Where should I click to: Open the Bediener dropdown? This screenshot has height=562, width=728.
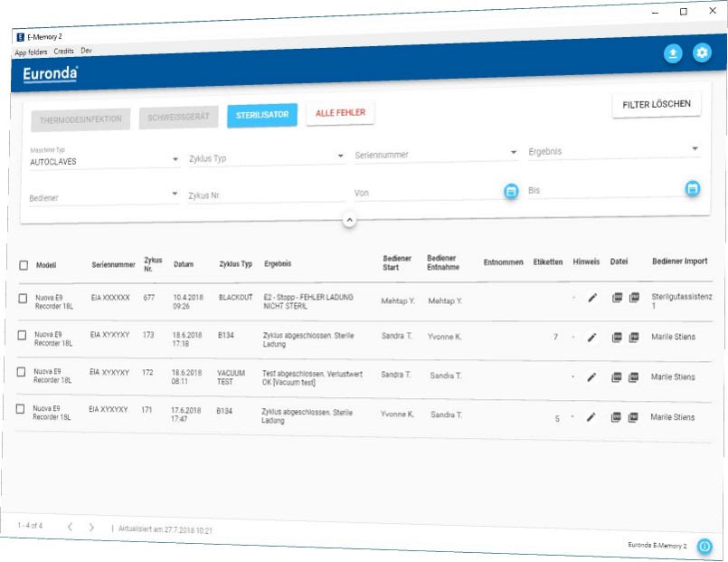103,196
